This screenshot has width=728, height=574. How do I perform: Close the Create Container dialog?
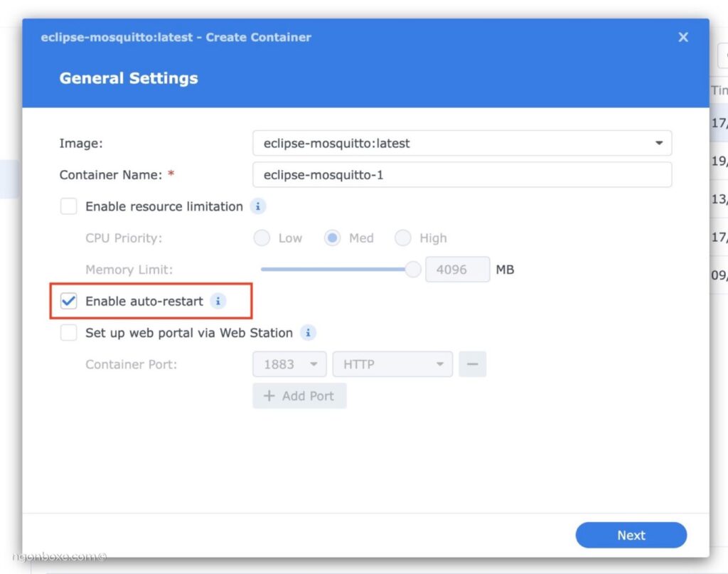(683, 37)
